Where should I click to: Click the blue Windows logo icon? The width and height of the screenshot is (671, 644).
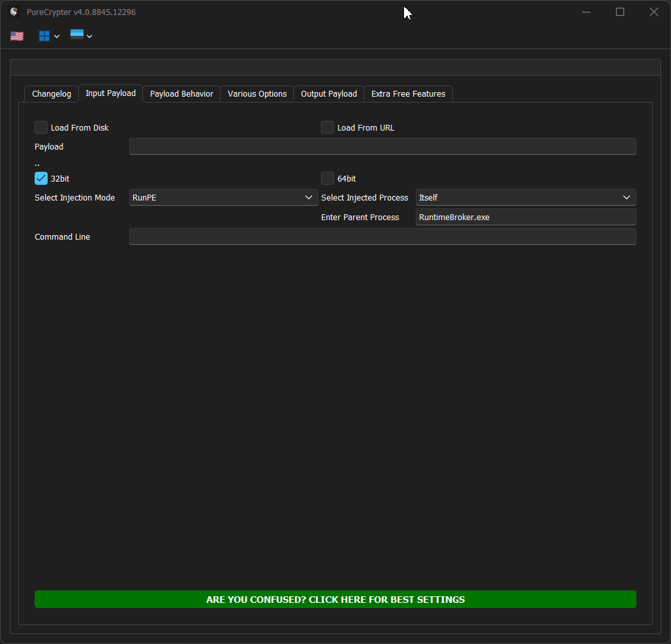coord(44,36)
